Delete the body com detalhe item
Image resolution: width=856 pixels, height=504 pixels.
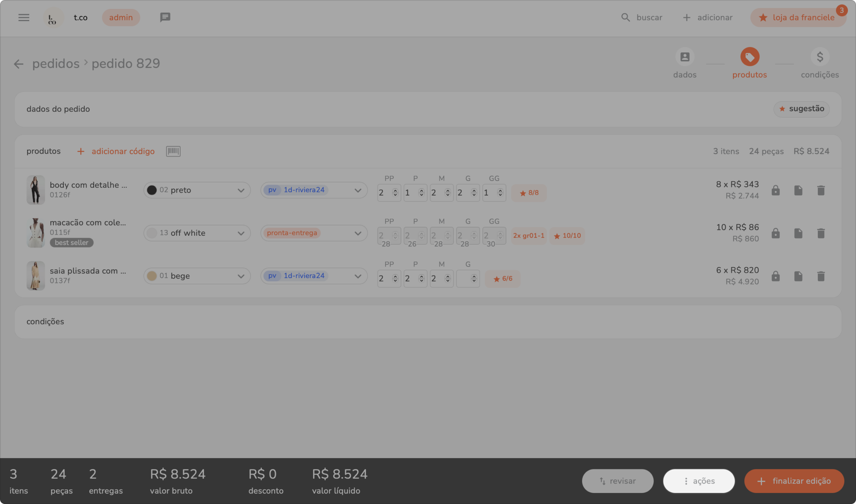pos(821,190)
